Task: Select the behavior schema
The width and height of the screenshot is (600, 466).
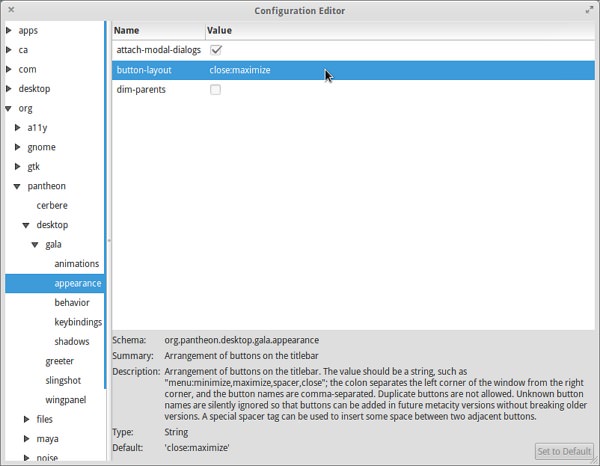Action: click(x=72, y=303)
